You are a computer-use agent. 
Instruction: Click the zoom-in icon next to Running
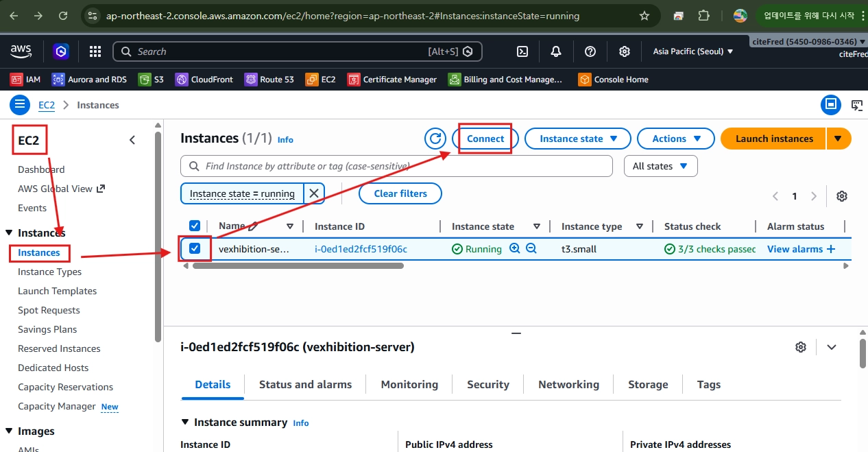(515, 249)
